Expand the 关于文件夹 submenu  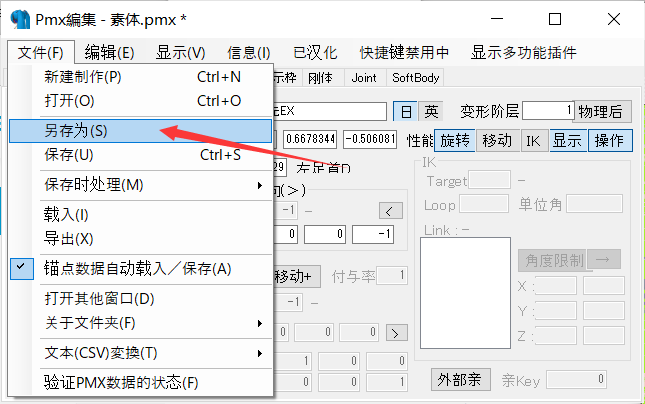(140, 323)
